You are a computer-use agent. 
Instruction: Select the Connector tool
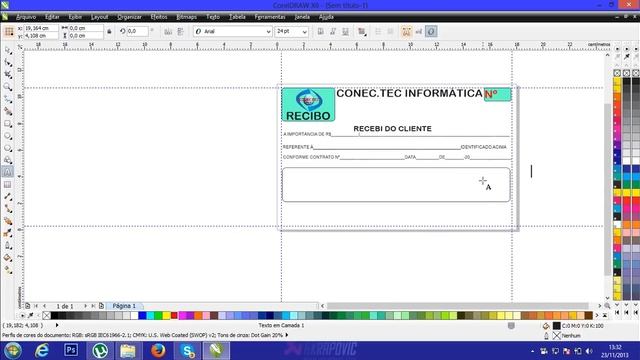(x=8, y=209)
